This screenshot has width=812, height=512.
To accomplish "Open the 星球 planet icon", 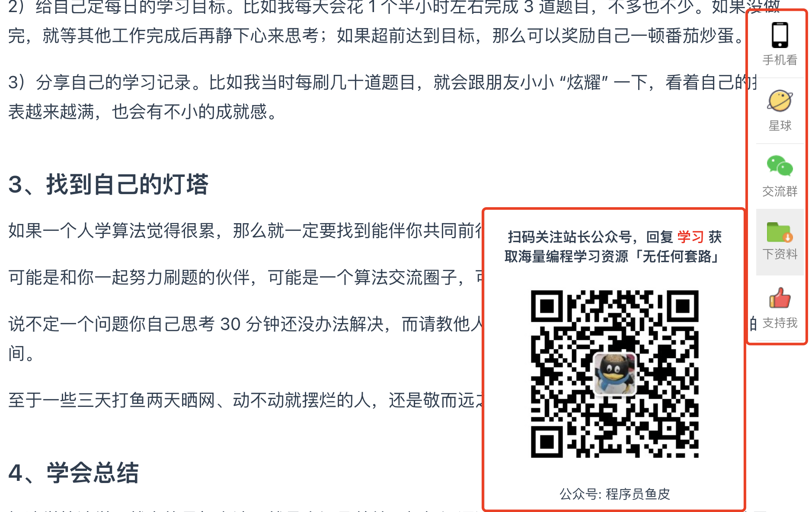I will pyautogui.click(x=780, y=101).
